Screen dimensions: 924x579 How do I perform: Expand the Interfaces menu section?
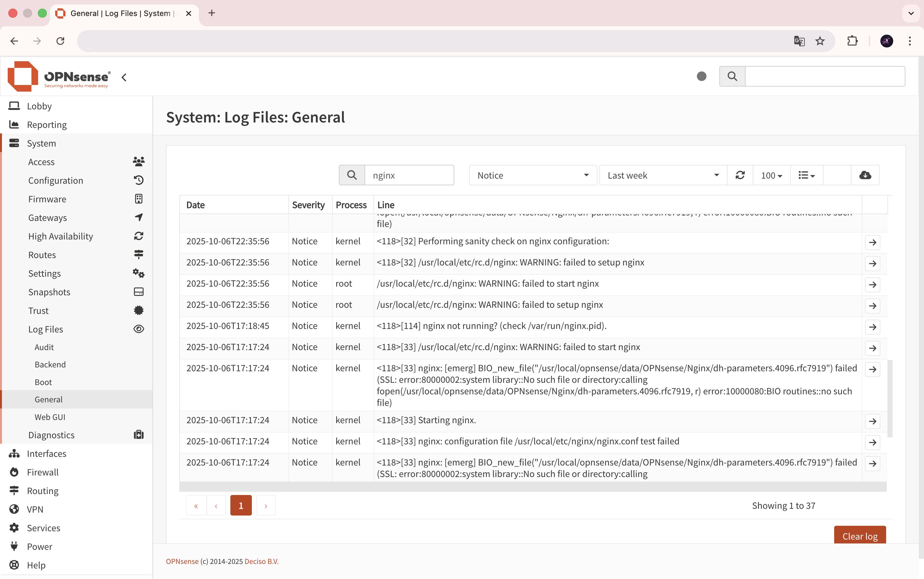[77, 453]
